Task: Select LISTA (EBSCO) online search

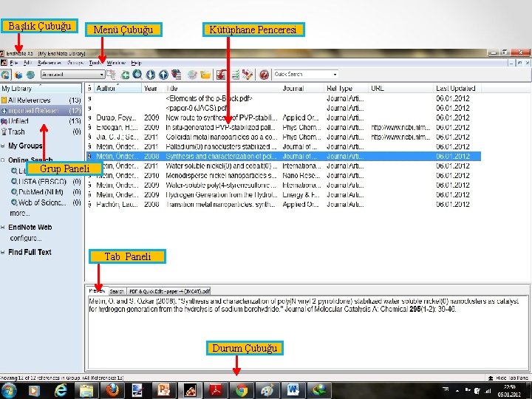Action: click(x=46, y=182)
